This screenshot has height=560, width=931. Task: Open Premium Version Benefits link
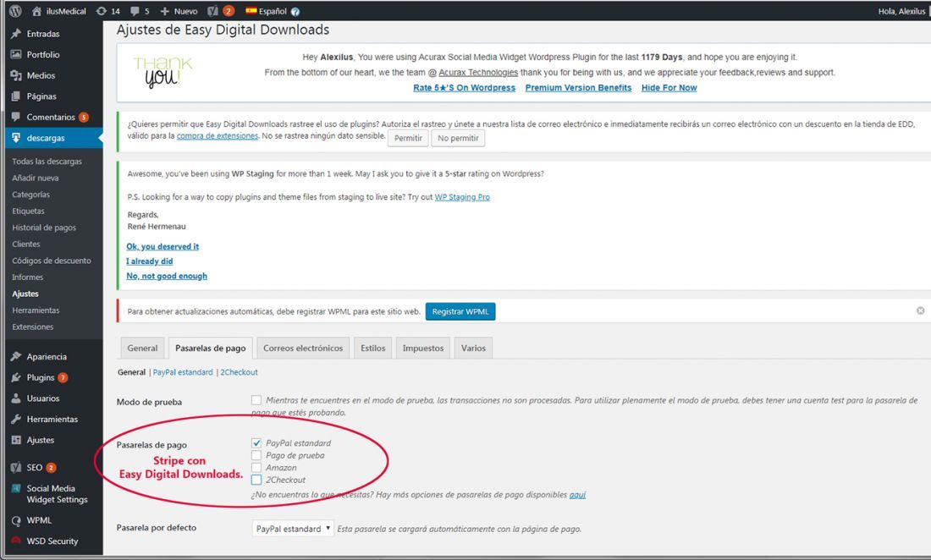[578, 88]
